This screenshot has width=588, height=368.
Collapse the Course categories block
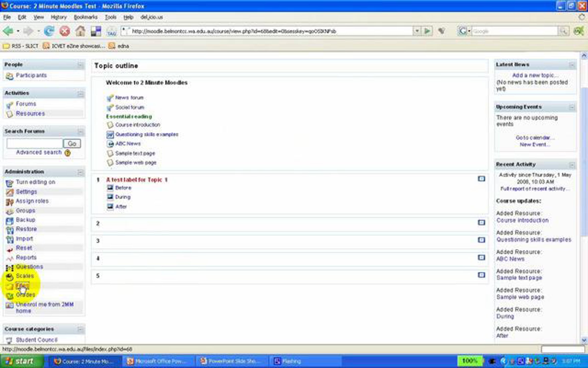[80, 329]
